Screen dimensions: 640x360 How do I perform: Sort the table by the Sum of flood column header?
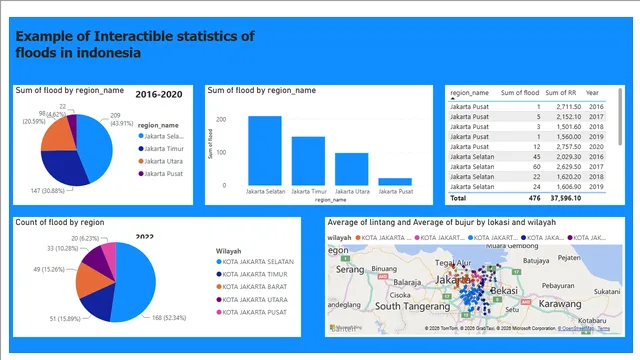point(520,93)
